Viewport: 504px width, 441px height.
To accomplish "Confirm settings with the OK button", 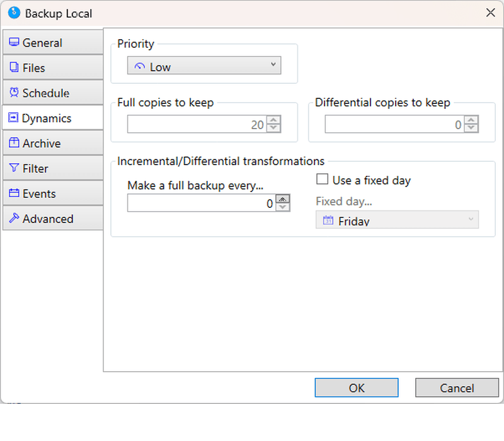I will 357,387.
